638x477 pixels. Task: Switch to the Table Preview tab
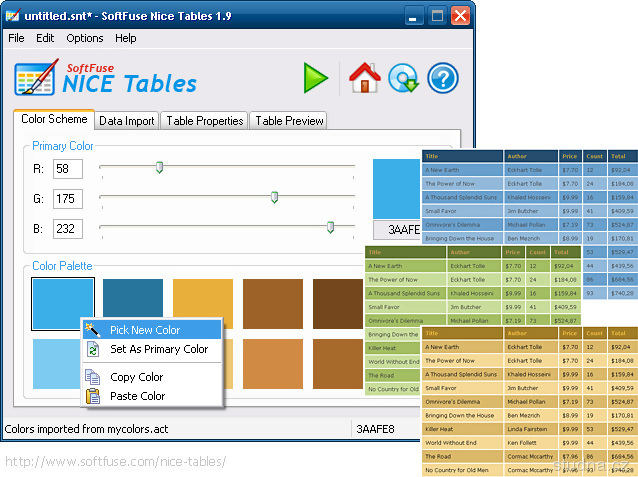click(289, 121)
